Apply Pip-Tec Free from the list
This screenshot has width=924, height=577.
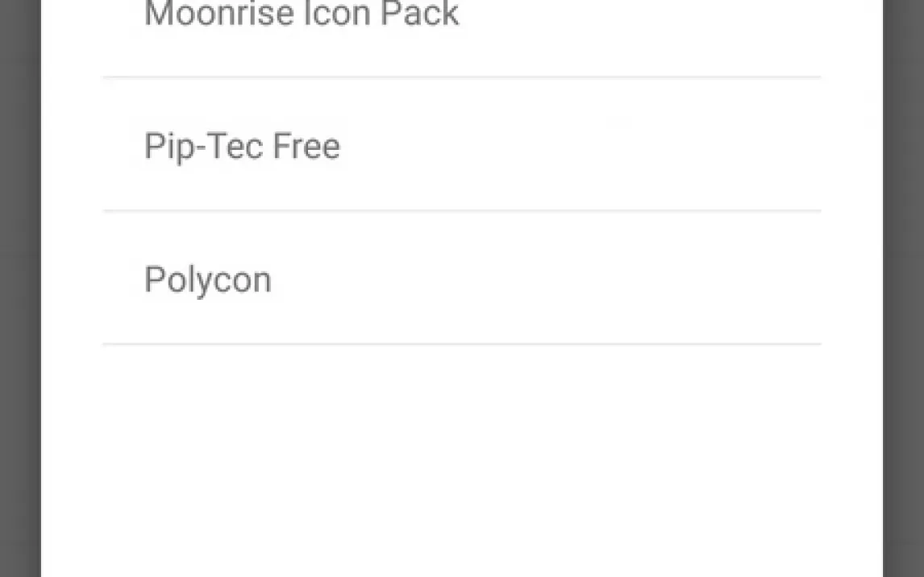click(x=461, y=143)
